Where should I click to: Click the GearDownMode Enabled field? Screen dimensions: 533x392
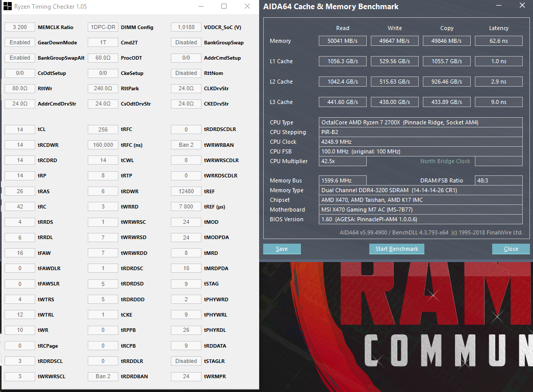pyautogui.click(x=20, y=42)
